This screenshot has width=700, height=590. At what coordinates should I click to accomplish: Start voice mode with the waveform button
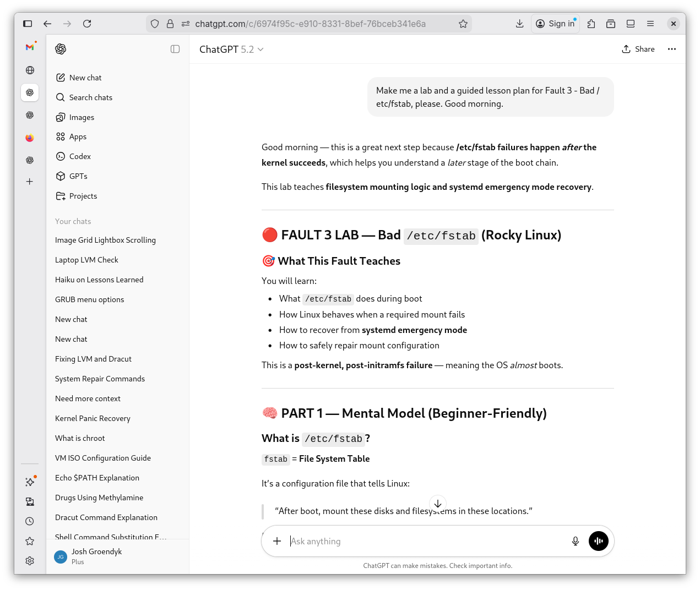pyautogui.click(x=599, y=541)
